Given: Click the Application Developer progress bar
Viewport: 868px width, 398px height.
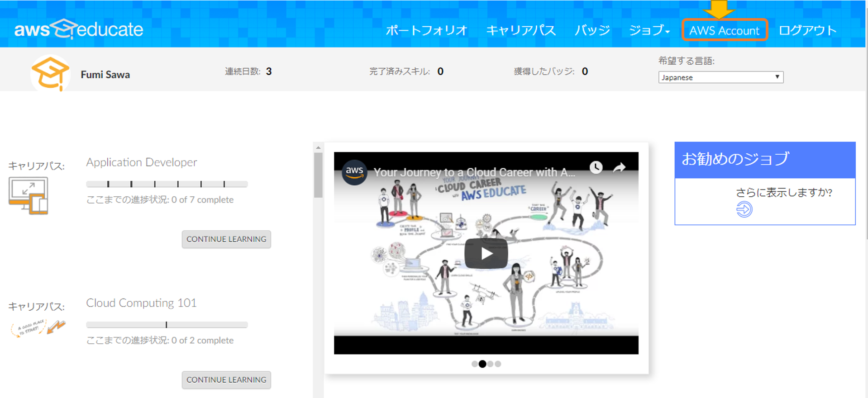Looking at the screenshot, I should (167, 184).
